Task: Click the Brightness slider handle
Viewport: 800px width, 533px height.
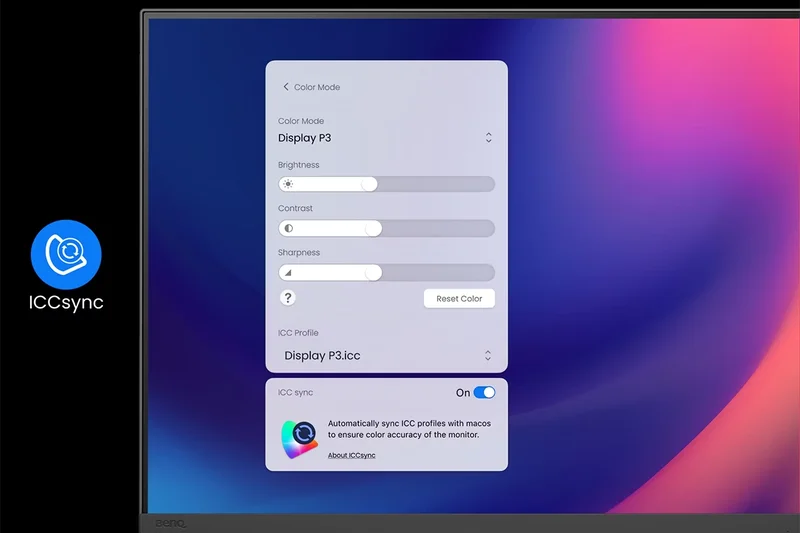Action: pyautogui.click(x=369, y=184)
